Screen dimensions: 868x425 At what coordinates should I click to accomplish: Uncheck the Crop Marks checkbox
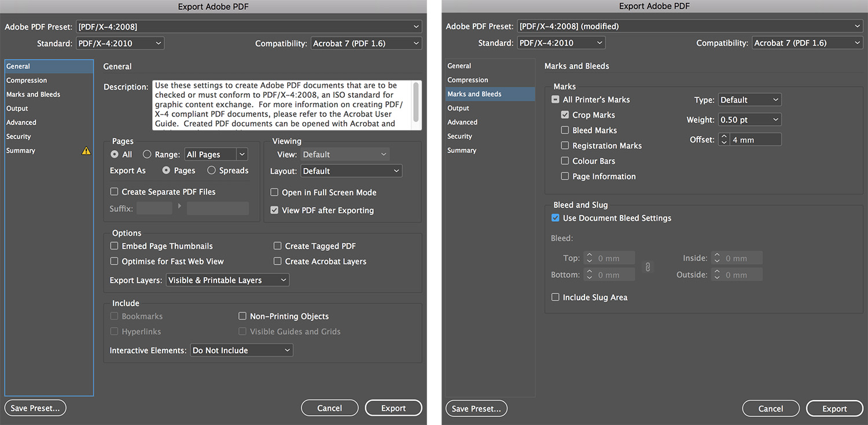[565, 115]
